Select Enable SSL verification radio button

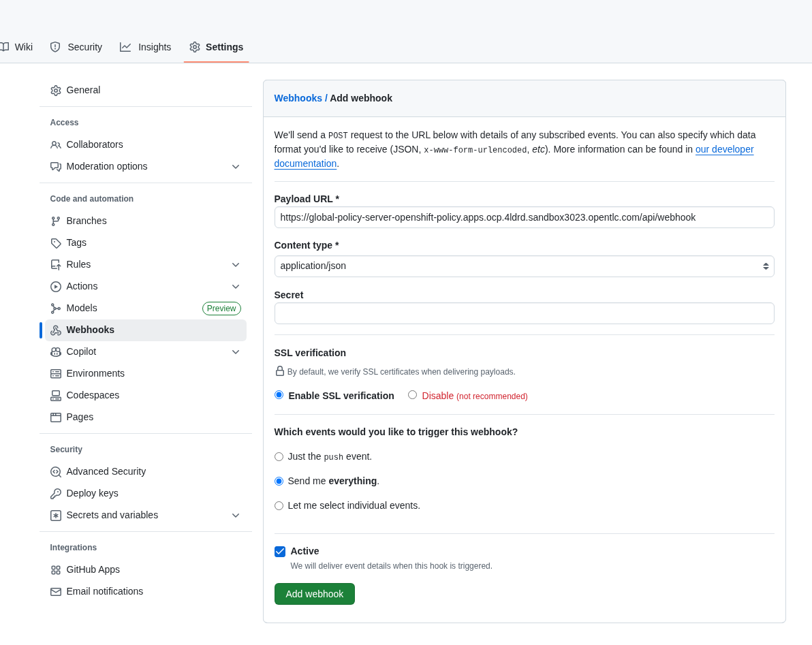[x=279, y=395]
